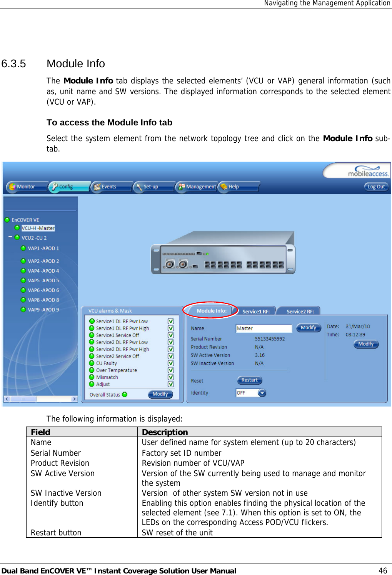Open the Management menu tab
This screenshot has height=575, width=392.
pyautogui.click(x=197, y=187)
